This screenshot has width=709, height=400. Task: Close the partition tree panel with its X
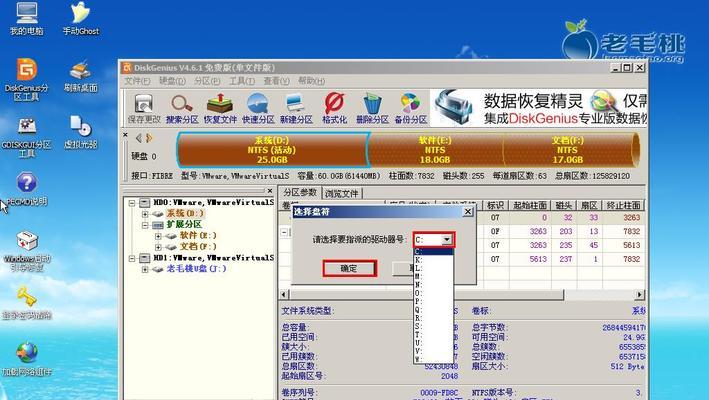(x=270, y=191)
